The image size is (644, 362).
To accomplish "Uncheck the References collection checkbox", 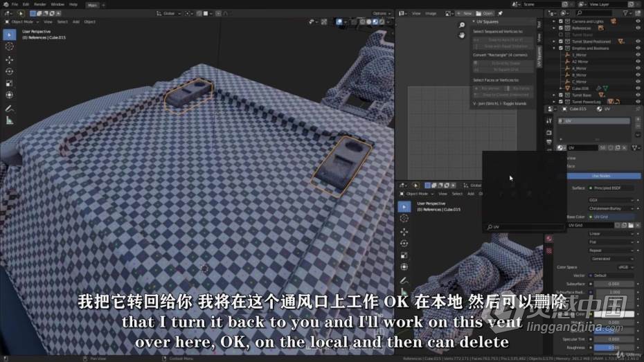I will coord(561,28).
